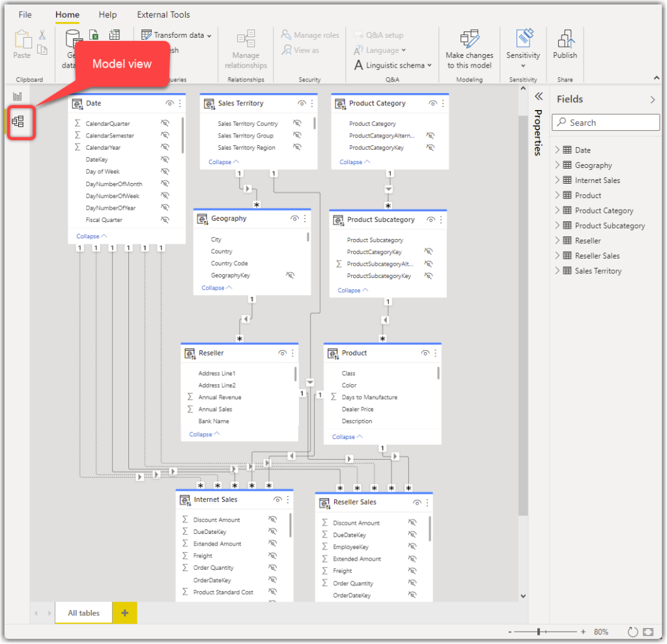The width and height of the screenshot is (667, 644).
Task: Unhide the GeographyKey field
Action: pos(291,275)
